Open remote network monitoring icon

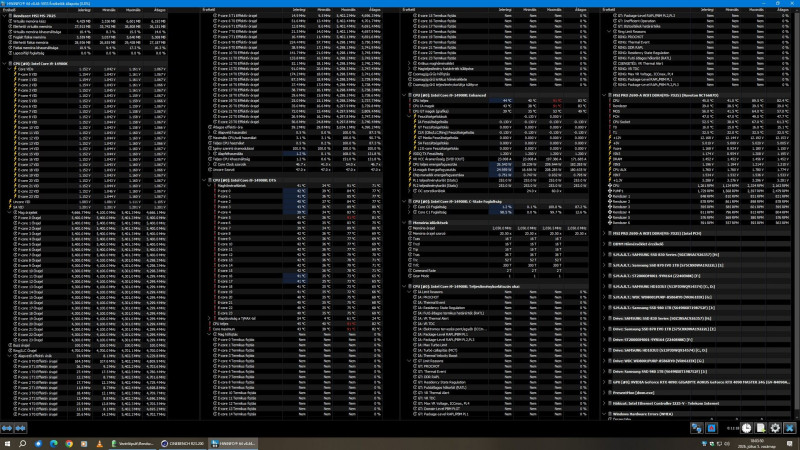point(696,428)
